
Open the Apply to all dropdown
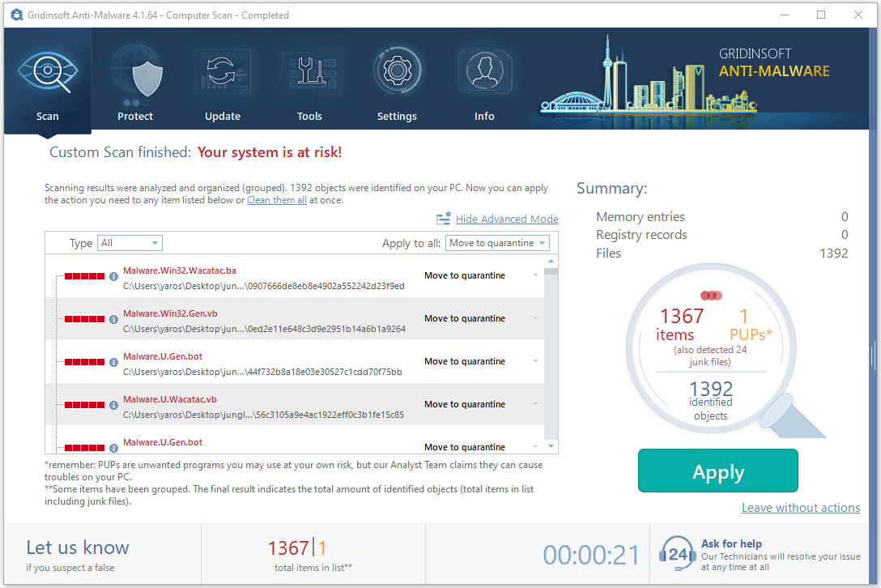tap(497, 243)
